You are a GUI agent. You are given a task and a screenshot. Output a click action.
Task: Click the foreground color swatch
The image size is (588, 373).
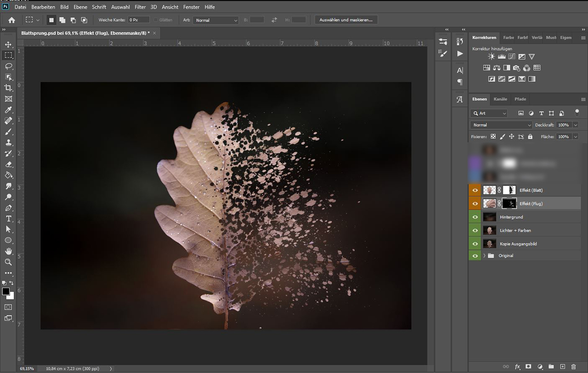[x=6, y=291]
